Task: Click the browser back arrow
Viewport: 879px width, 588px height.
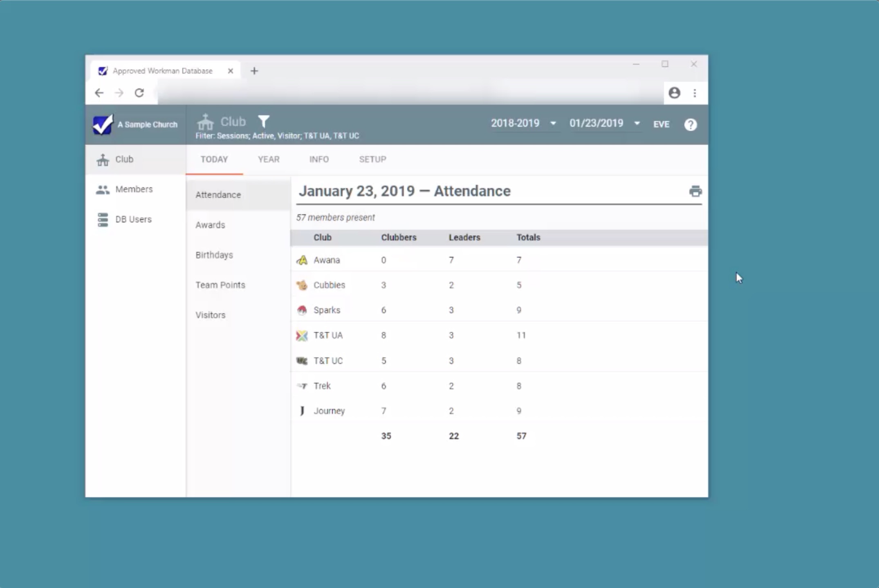Action: [99, 93]
